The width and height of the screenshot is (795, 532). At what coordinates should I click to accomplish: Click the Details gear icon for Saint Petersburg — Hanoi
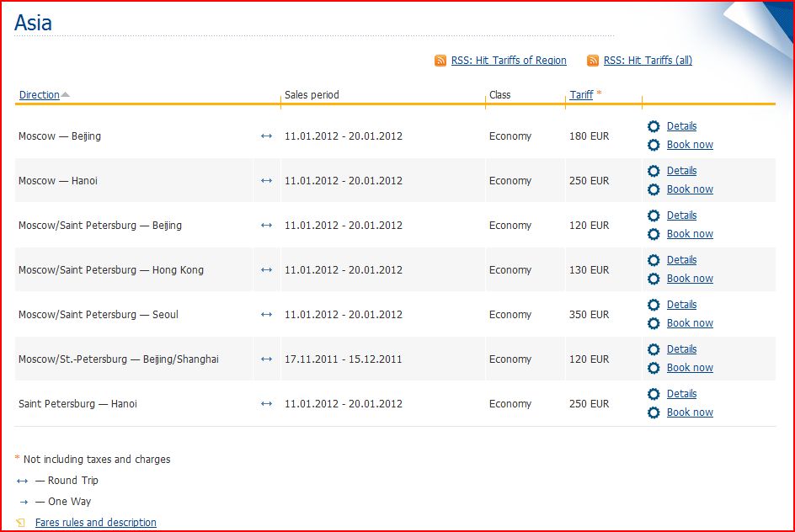tap(654, 394)
